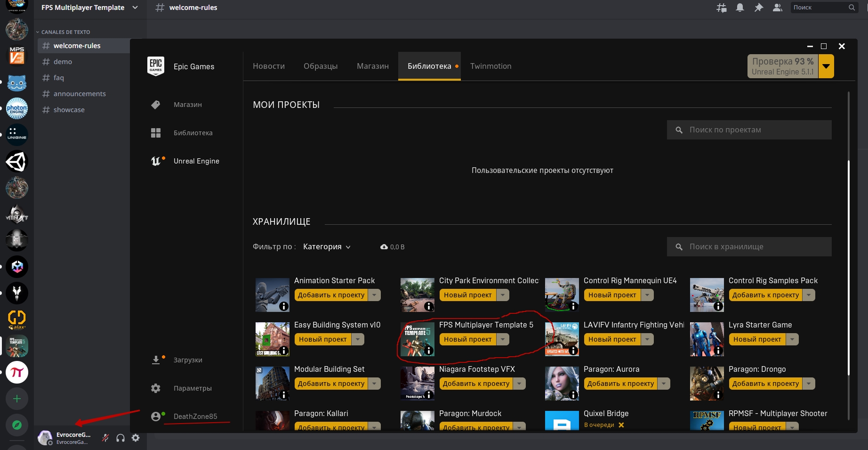
Task: Open FPS Multiplayer Template server menu
Action: (x=89, y=8)
